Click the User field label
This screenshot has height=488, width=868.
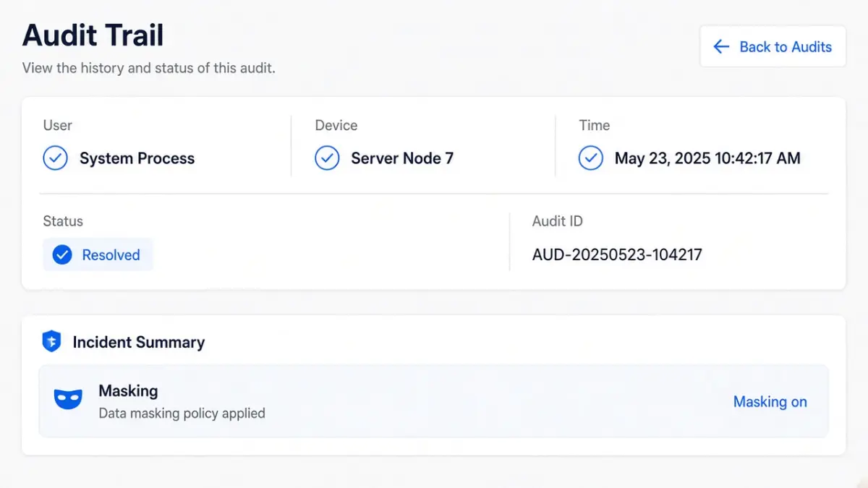coord(57,125)
